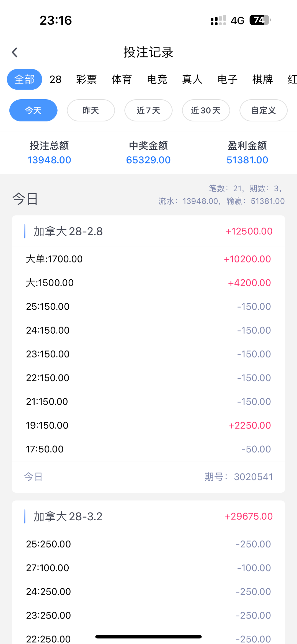Select the 电竞 tab
This screenshot has height=644, width=297.
pyautogui.click(x=157, y=79)
